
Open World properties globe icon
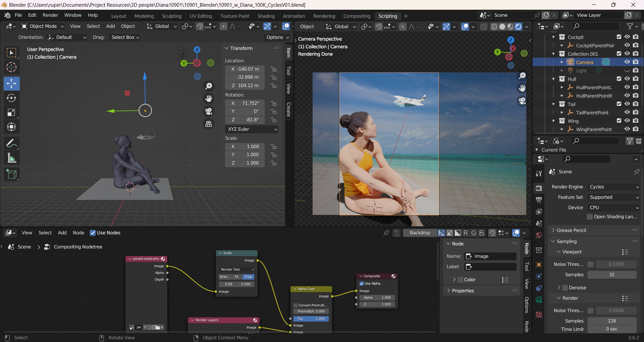(539, 235)
